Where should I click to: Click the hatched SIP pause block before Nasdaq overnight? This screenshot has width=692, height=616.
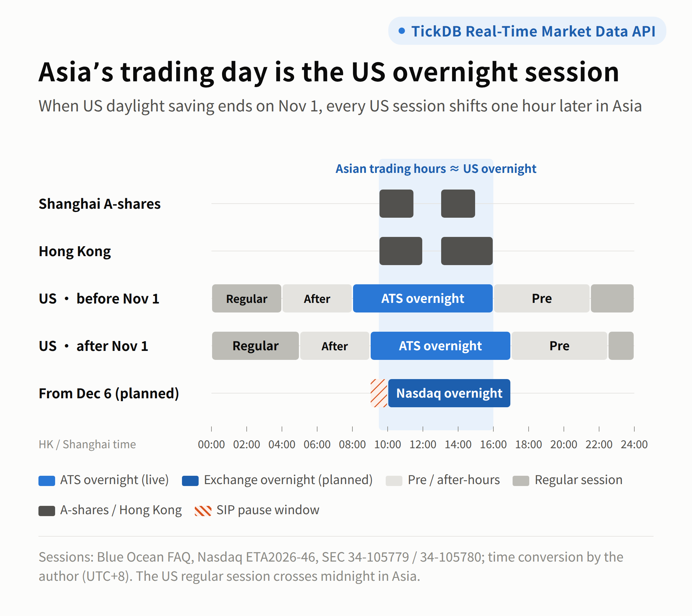[x=379, y=393]
